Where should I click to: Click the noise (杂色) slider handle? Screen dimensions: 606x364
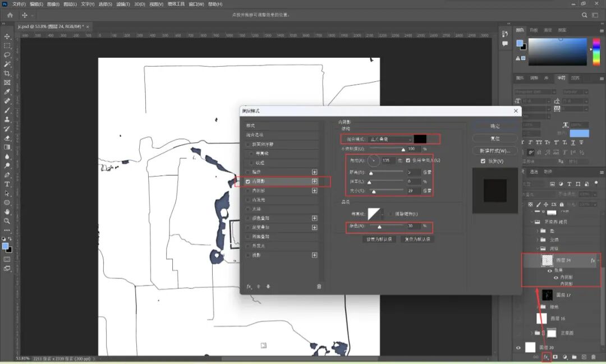[x=379, y=227]
